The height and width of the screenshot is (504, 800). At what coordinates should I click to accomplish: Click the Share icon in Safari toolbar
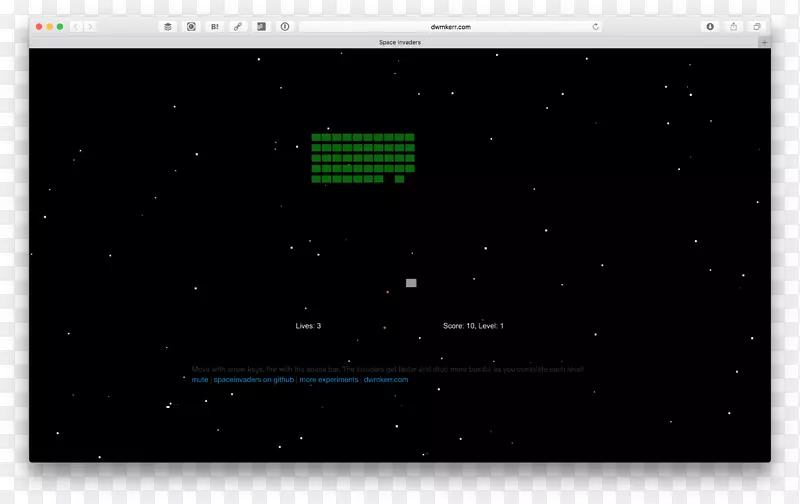point(734,27)
